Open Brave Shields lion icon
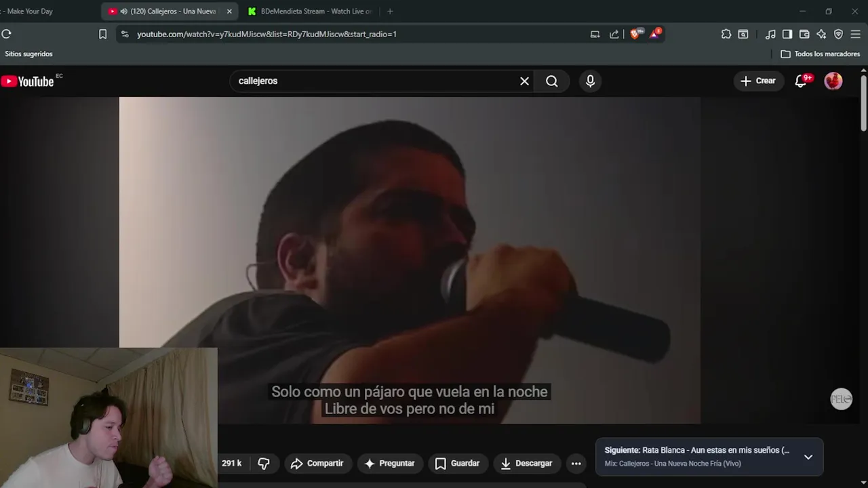The height and width of the screenshot is (488, 868). point(635,34)
